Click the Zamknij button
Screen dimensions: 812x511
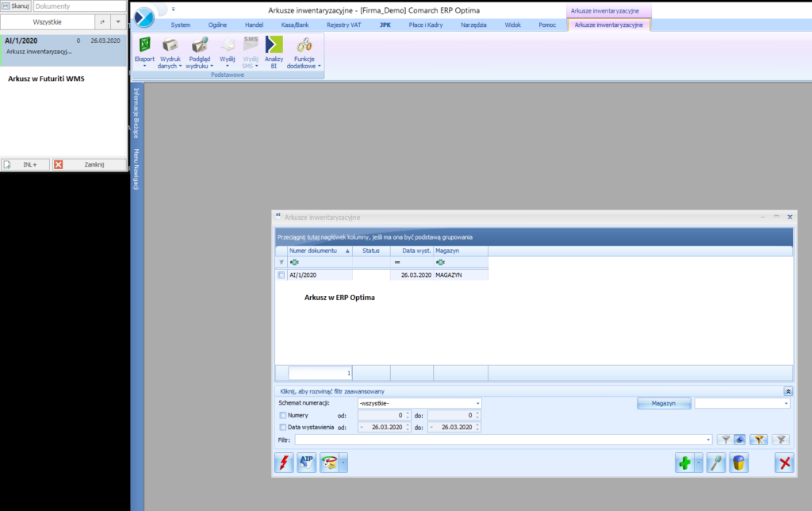pyautogui.click(x=89, y=164)
